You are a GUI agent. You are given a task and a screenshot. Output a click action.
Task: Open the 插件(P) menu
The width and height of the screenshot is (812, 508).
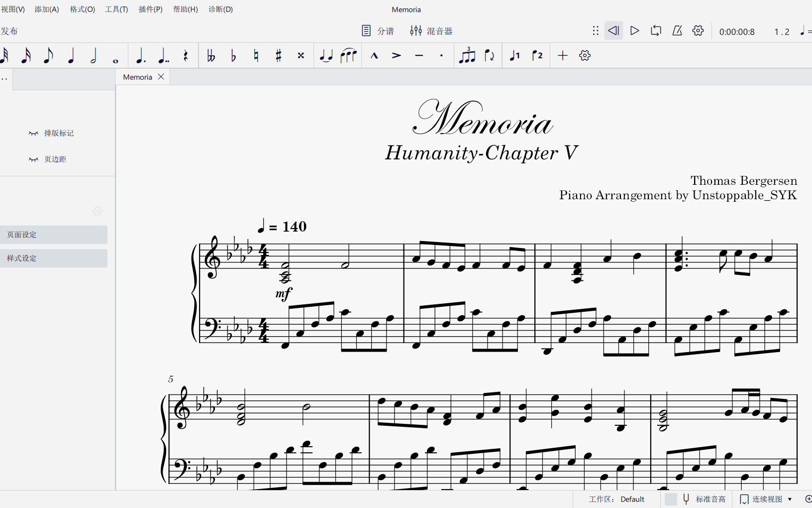[x=150, y=9]
